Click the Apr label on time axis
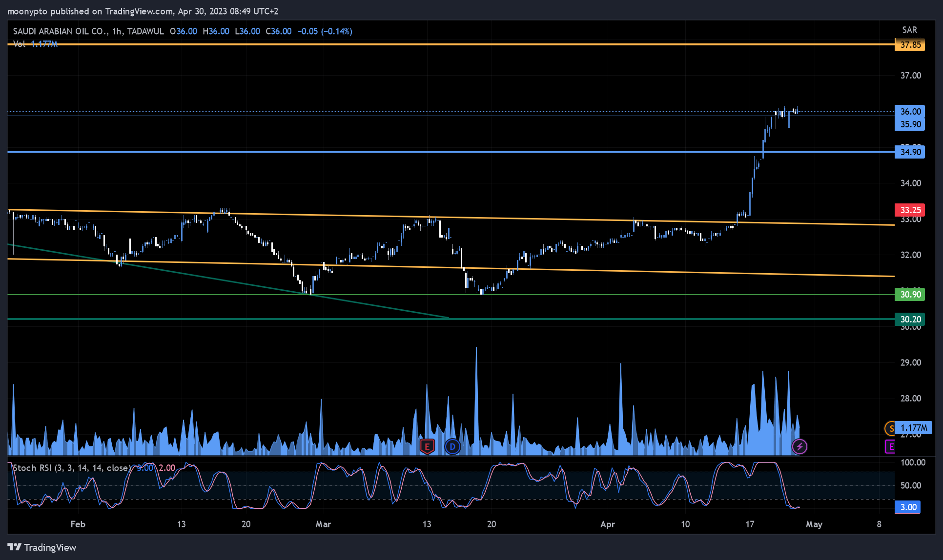Screen dimensions: 943x560 [608, 524]
